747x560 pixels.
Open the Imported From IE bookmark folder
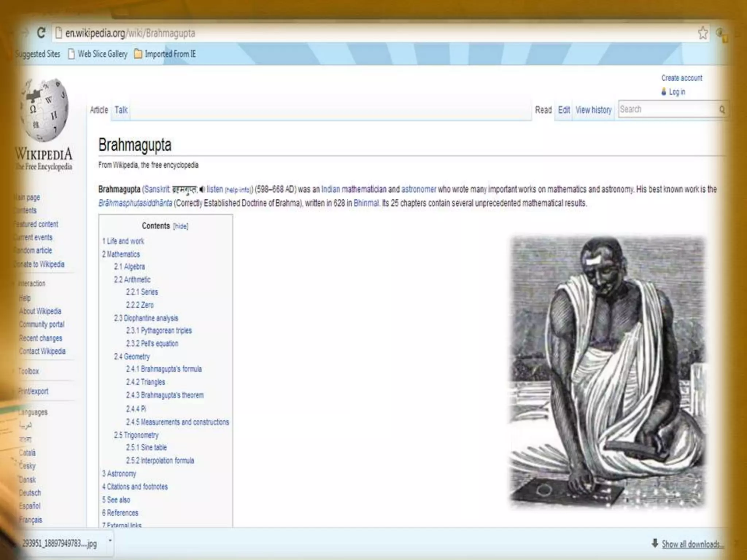165,54
